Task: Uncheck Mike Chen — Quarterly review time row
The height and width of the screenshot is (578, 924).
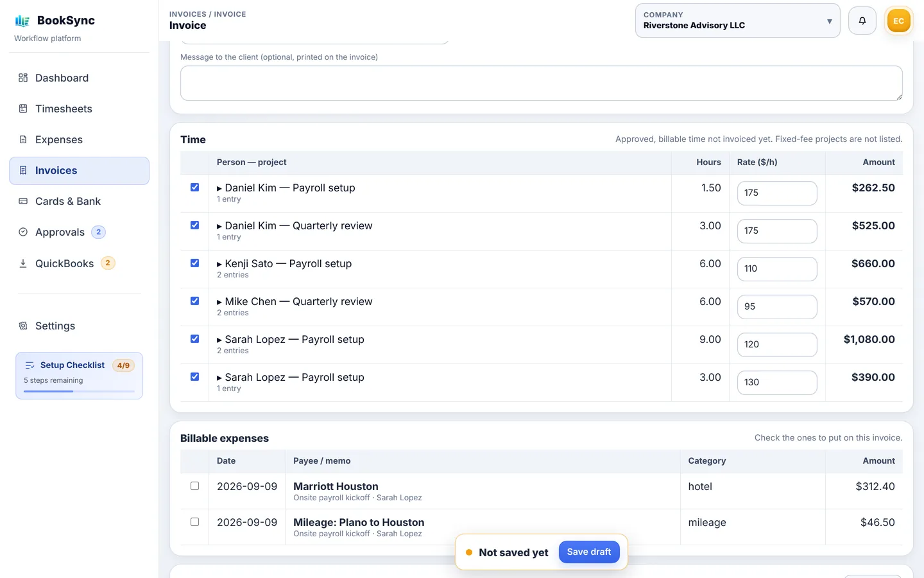Action: [194, 301]
